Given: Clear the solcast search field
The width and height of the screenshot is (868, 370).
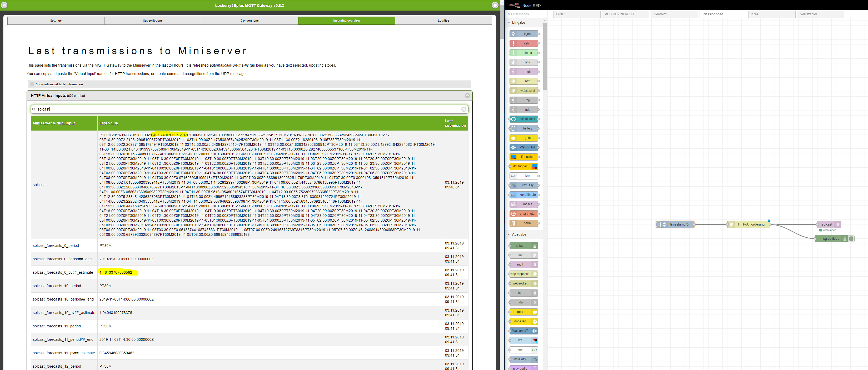Looking at the screenshot, I should [464, 109].
